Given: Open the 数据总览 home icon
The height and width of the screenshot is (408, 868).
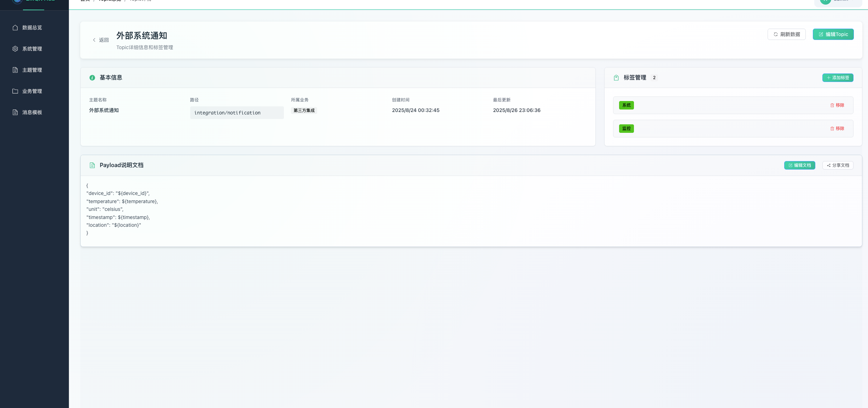Looking at the screenshot, I should point(15,28).
